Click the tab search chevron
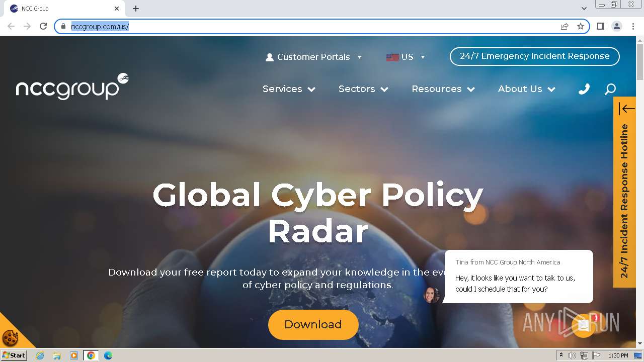The height and width of the screenshot is (362, 644). (584, 9)
